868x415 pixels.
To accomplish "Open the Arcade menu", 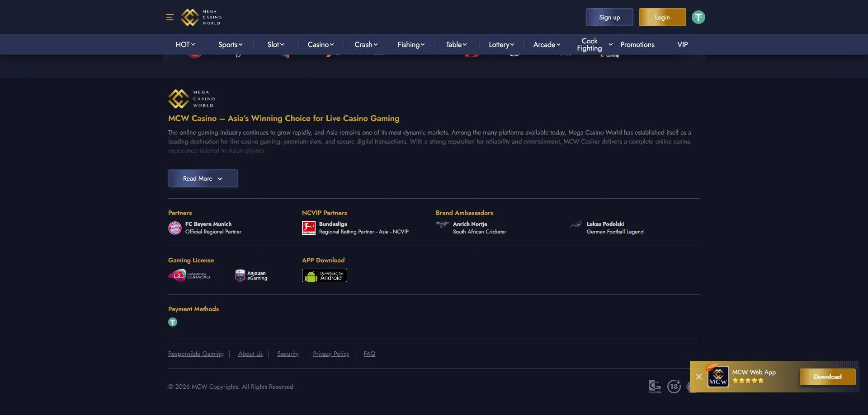I will [547, 44].
